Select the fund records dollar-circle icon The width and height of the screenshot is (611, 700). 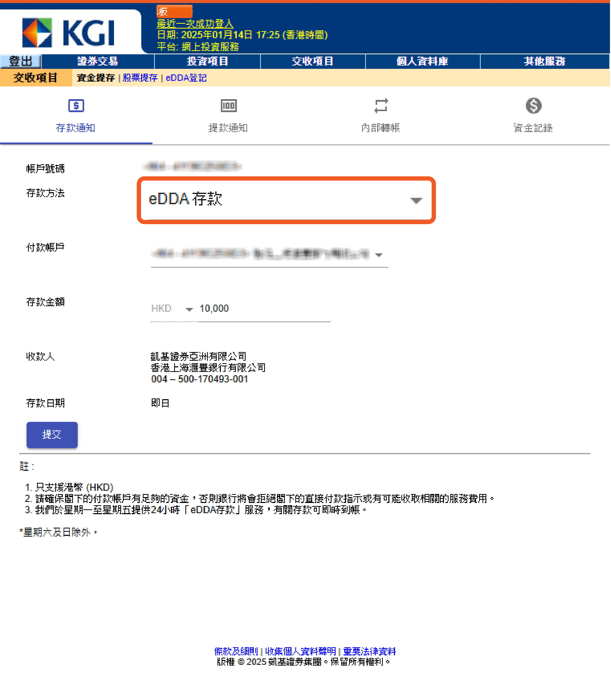point(534,106)
